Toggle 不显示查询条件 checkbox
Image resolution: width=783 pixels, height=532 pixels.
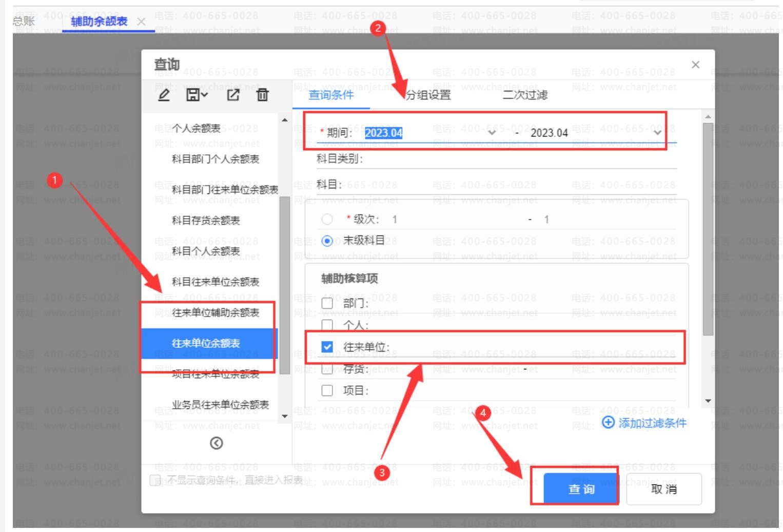(x=155, y=480)
